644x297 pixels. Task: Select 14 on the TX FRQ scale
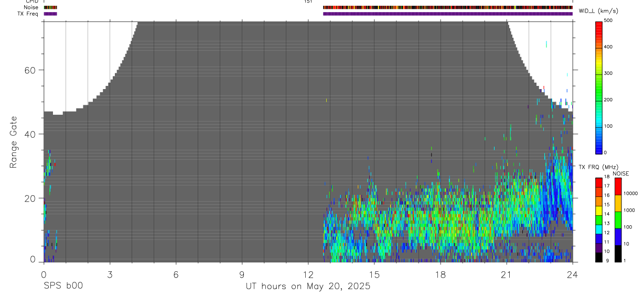point(607,214)
